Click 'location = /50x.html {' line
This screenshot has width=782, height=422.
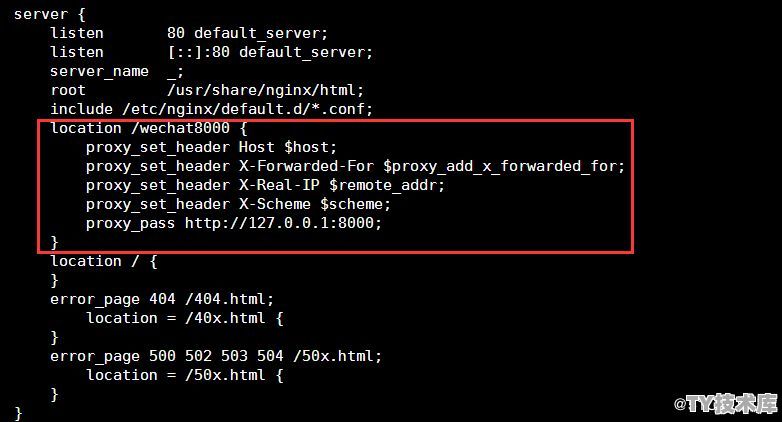185,375
